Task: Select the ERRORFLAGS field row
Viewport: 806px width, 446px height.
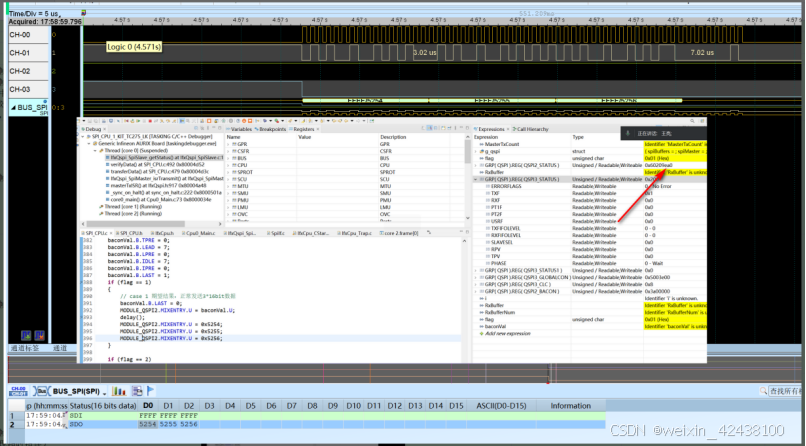Action: pos(589,187)
